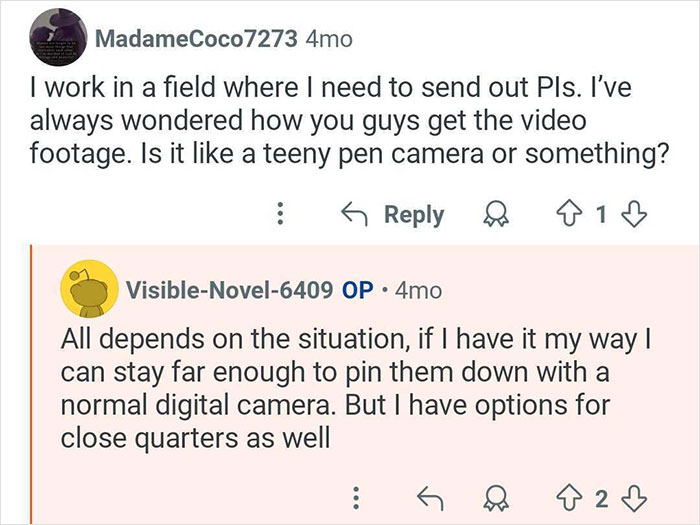Open the Visible-Novel-6409 profile link
This screenshot has height=525, width=700.
click(x=229, y=290)
